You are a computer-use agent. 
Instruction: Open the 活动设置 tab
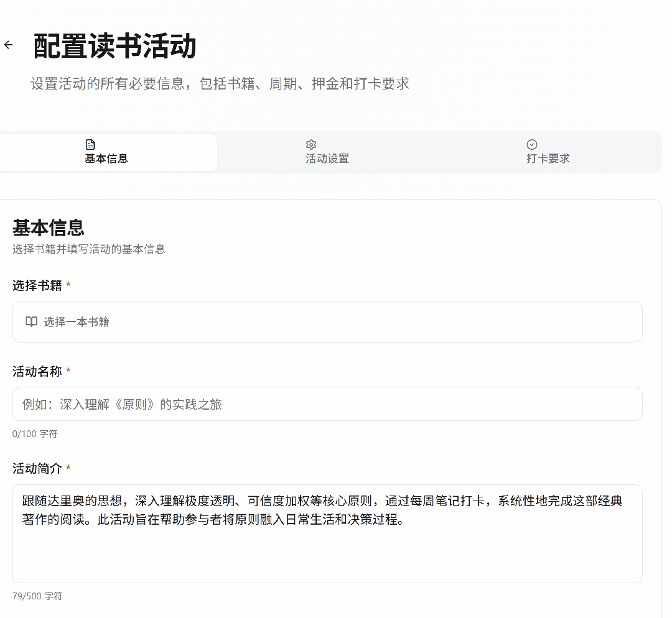pyautogui.click(x=327, y=152)
